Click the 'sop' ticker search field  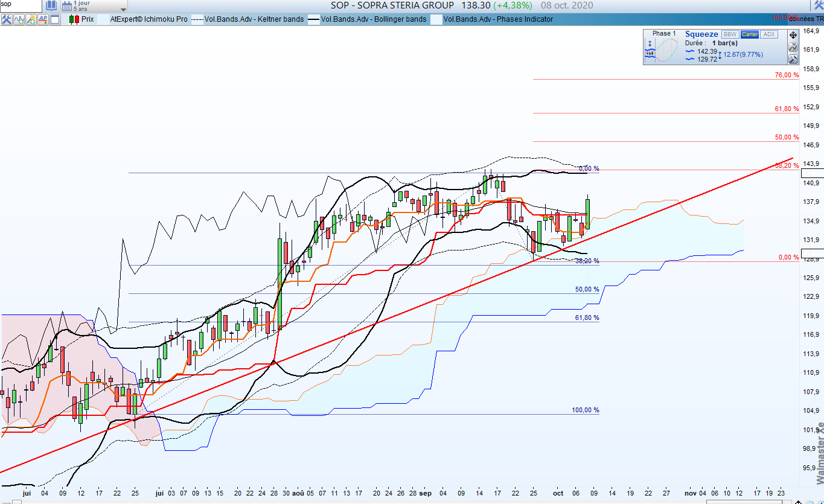tap(21, 5)
